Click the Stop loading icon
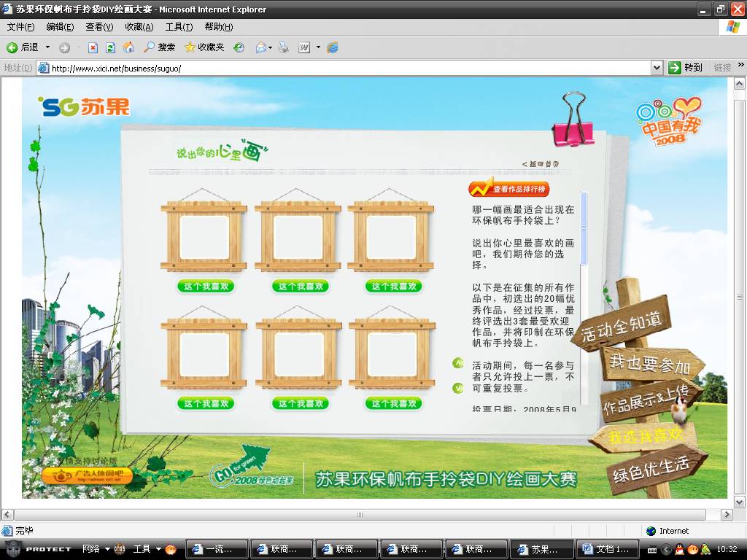 click(93, 47)
